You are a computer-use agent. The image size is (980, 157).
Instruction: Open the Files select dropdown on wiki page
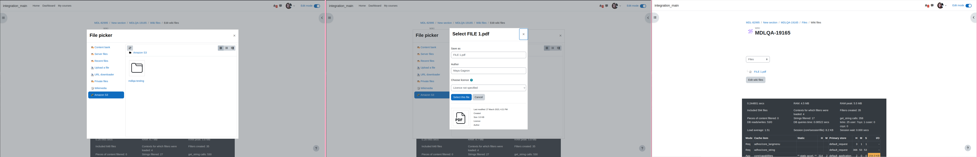coord(758,59)
